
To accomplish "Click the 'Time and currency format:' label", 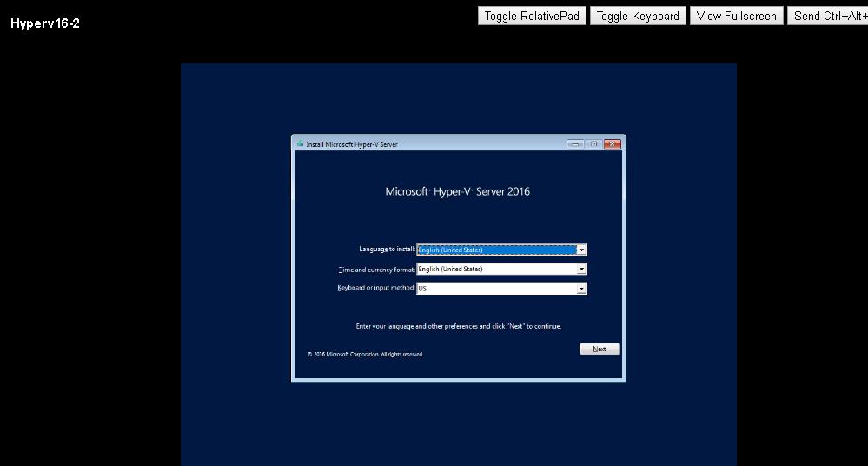I will pos(376,270).
